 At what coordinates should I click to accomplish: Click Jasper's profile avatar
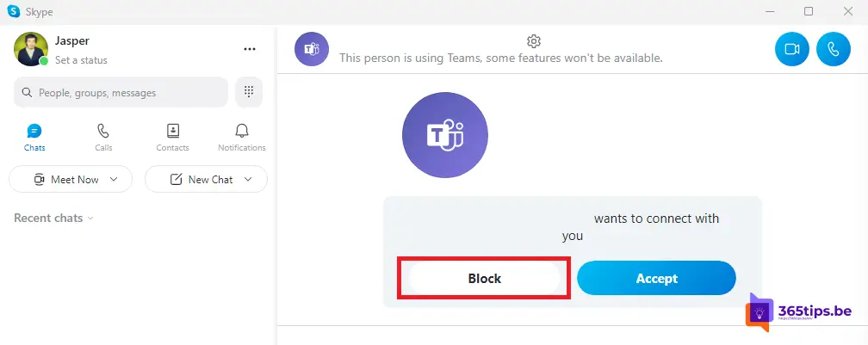click(31, 49)
